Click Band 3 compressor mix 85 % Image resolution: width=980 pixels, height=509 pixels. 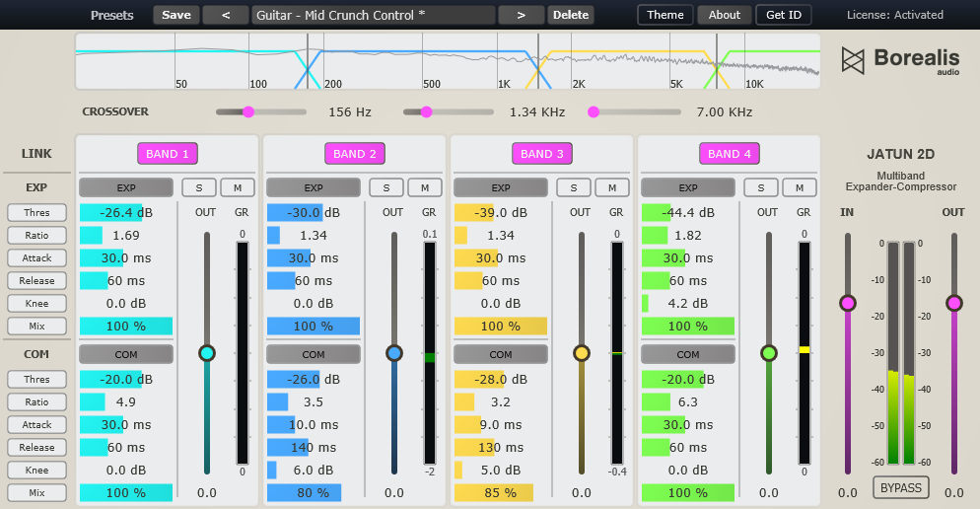(x=501, y=493)
